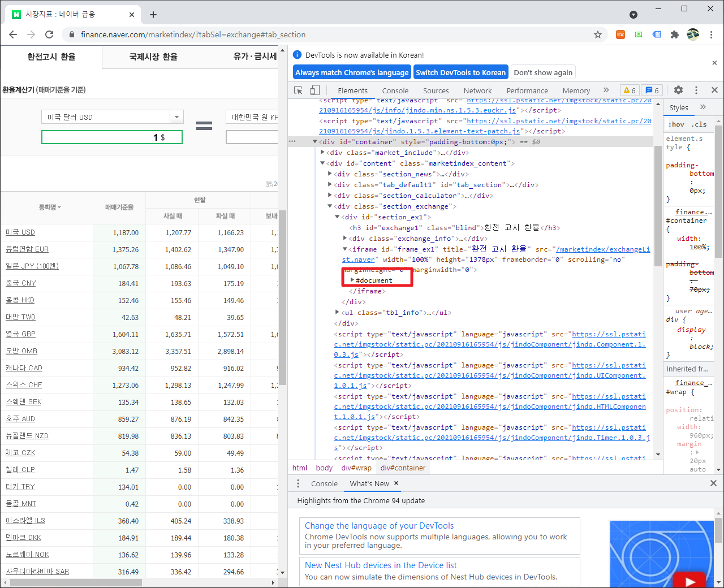
Task: Toggle device toolbar icon in DevTools
Action: (315, 90)
